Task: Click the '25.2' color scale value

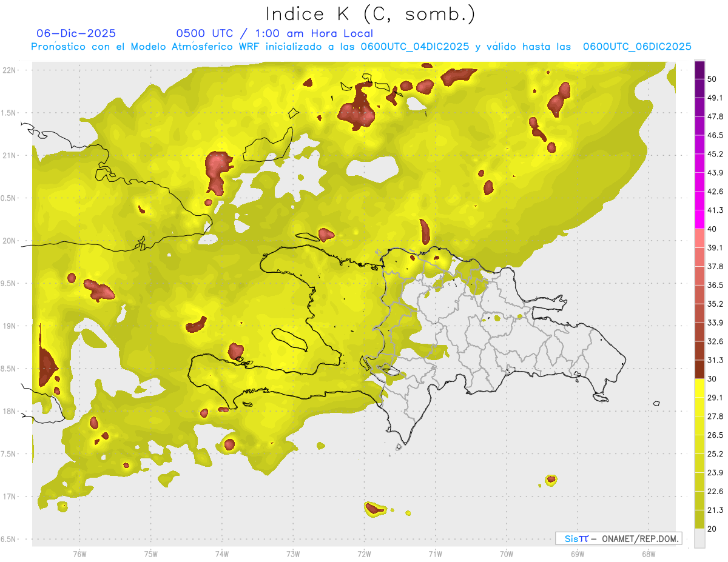Action: click(715, 454)
